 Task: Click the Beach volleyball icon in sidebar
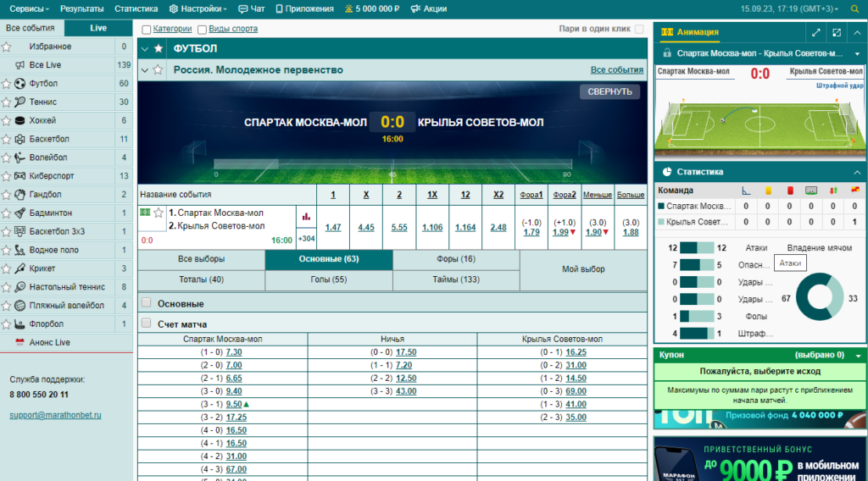point(20,305)
